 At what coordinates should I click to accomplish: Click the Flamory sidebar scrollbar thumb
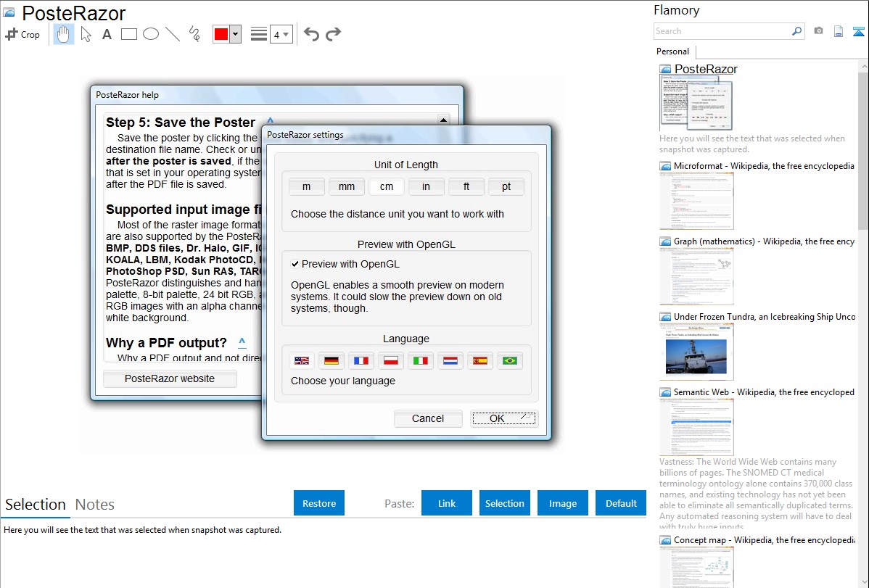(x=863, y=149)
